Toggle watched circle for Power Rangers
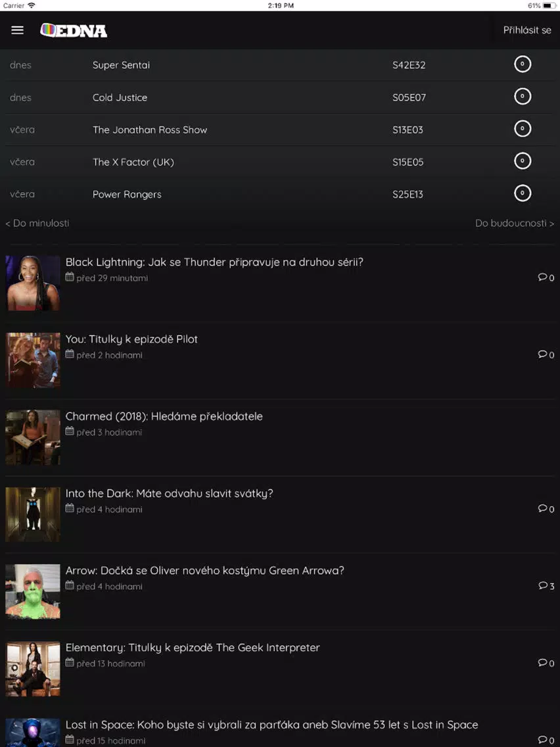 pos(523,193)
